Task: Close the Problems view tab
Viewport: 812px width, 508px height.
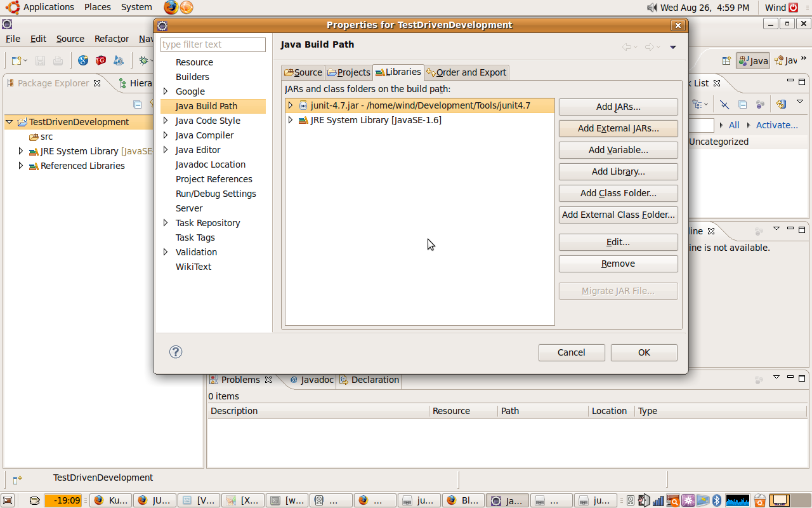Action: point(268,380)
